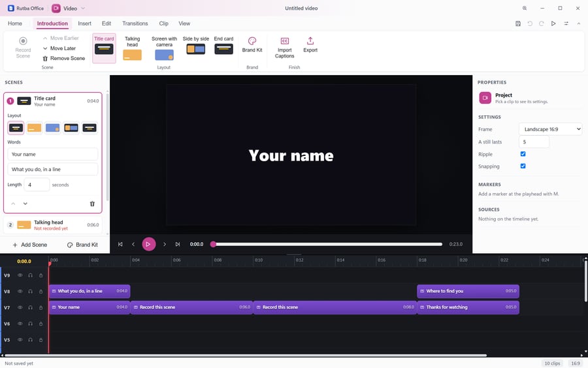Viewport: 588px width, 368px height.
Task: Mute track V6 with headphone icon
Action: tap(30, 324)
